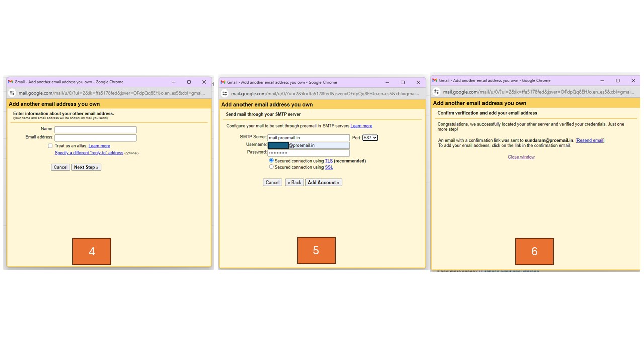Maximize the Confirm verification window
644x362 pixels.
tap(618, 80)
